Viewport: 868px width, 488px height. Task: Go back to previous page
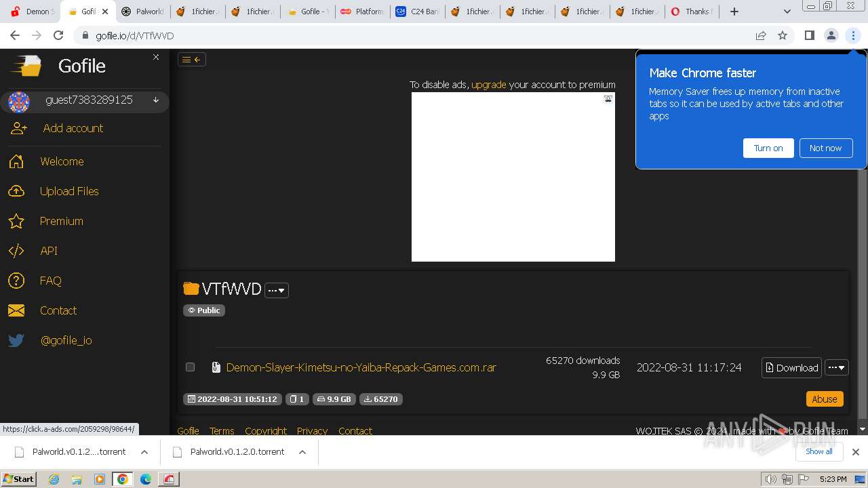pyautogui.click(x=15, y=35)
